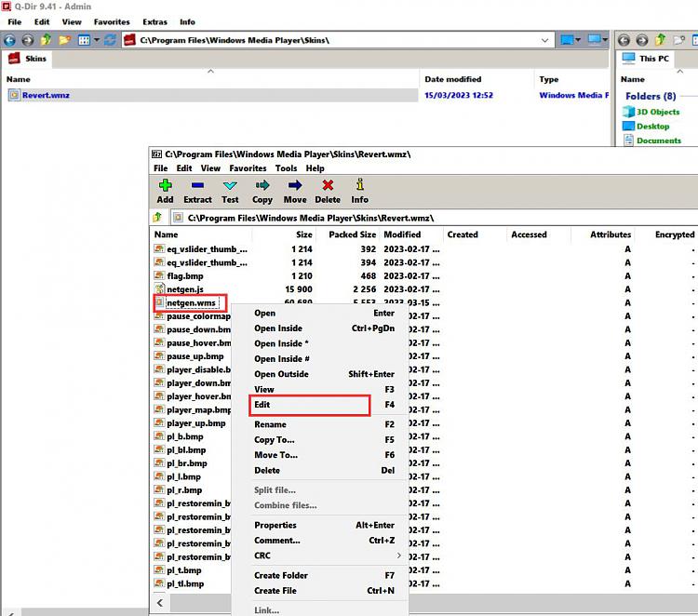Image resolution: width=698 pixels, height=616 pixels.
Task: Click the 7-Zip Add toolbar icon
Action: (165, 185)
